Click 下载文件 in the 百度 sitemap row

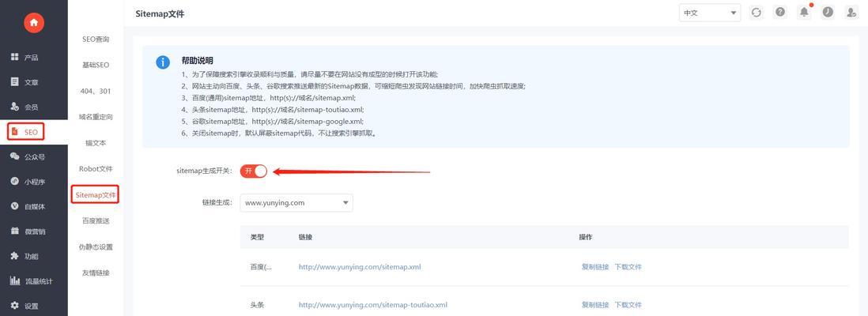point(628,267)
